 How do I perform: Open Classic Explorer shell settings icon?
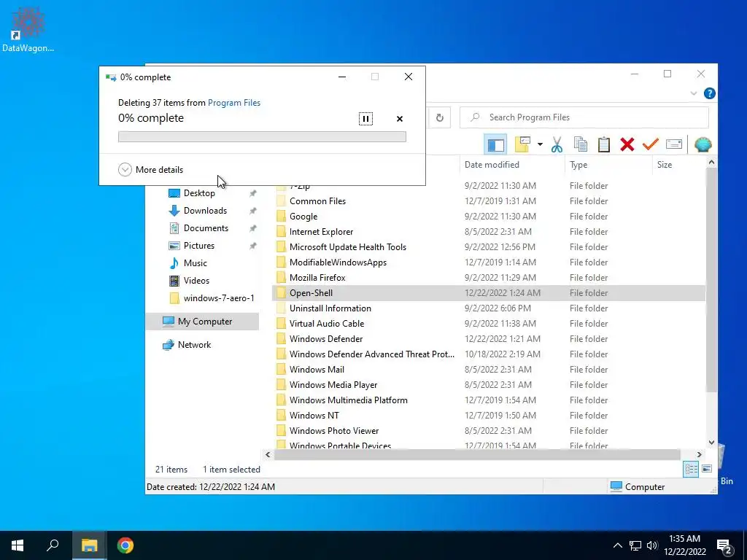pyautogui.click(x=703, y=144)
